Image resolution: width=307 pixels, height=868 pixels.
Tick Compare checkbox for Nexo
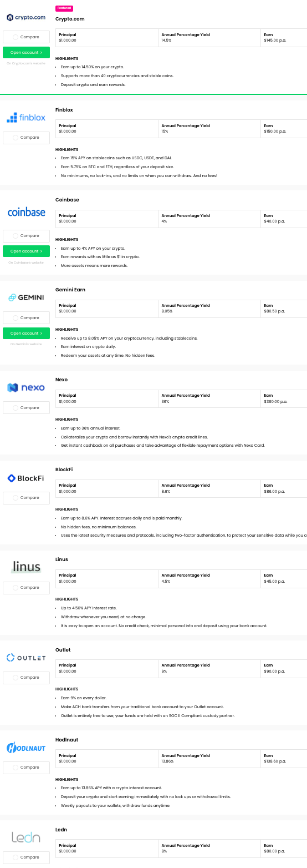click(x=16, y=408)
